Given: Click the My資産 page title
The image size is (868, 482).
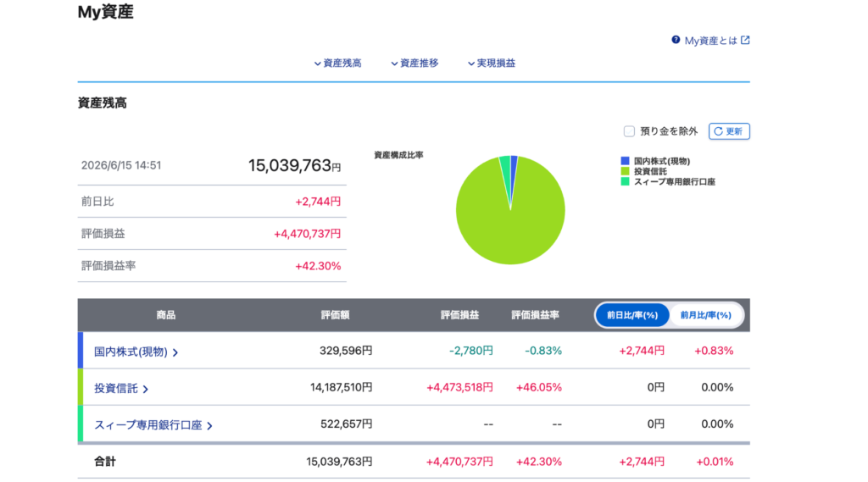Looking at the screenshot, I should pos(105,12).
